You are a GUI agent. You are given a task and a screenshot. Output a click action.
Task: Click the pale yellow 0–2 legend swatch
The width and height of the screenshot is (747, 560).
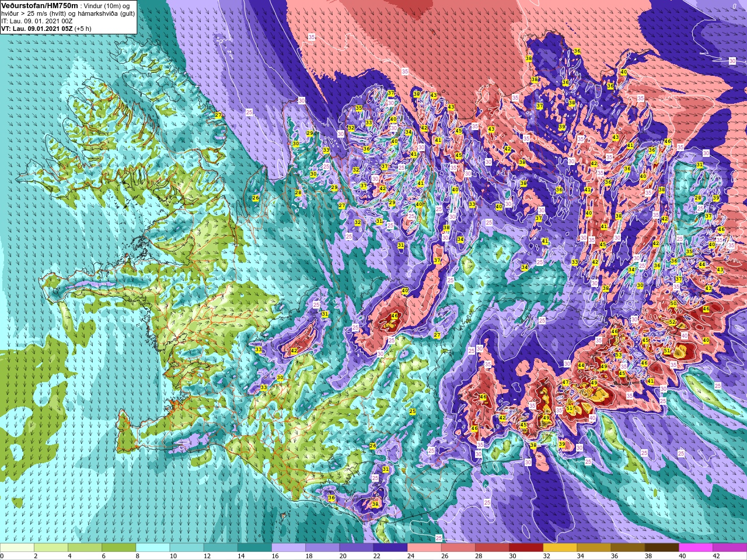tap(17, 548)
